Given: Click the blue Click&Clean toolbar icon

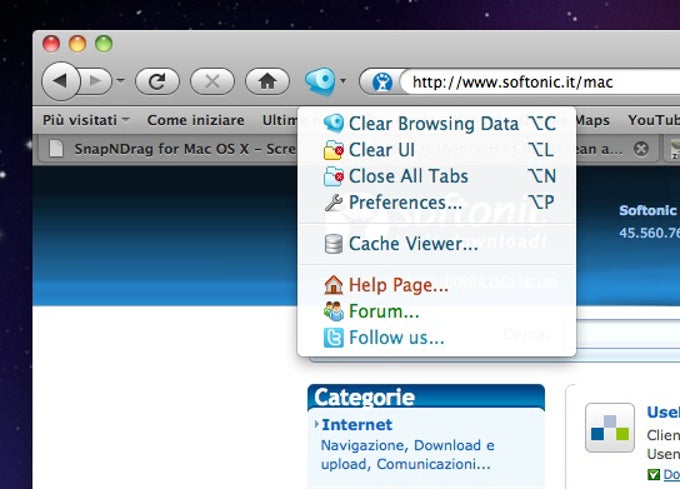Looking at the screenshot, I should [x=320, y=81].
